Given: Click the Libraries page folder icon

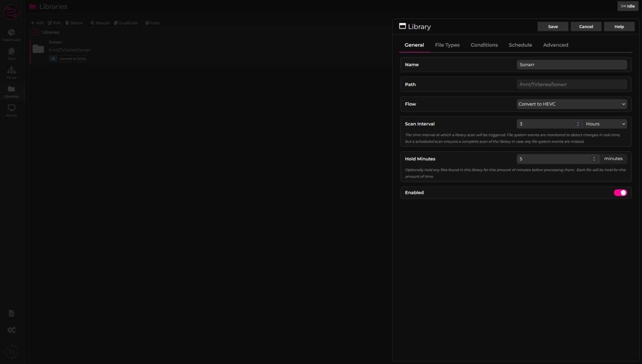Looking at the screenshot, I should pyautogui.click(x=33, y=6).
